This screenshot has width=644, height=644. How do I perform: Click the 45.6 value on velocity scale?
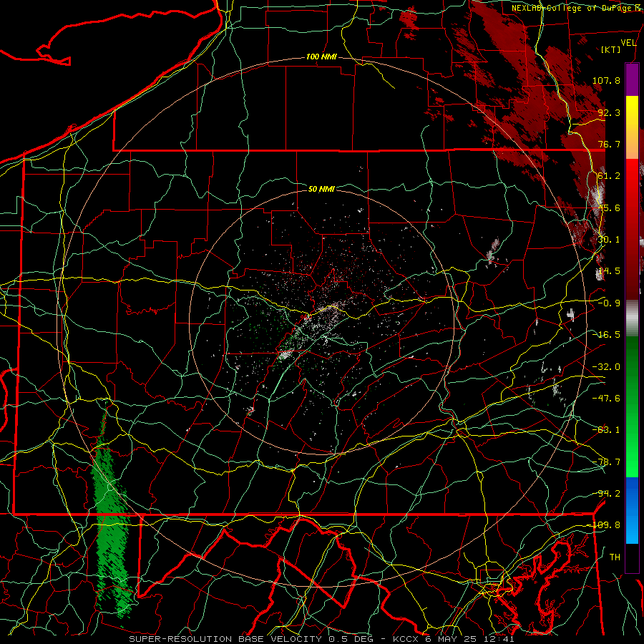click(609, 208)
